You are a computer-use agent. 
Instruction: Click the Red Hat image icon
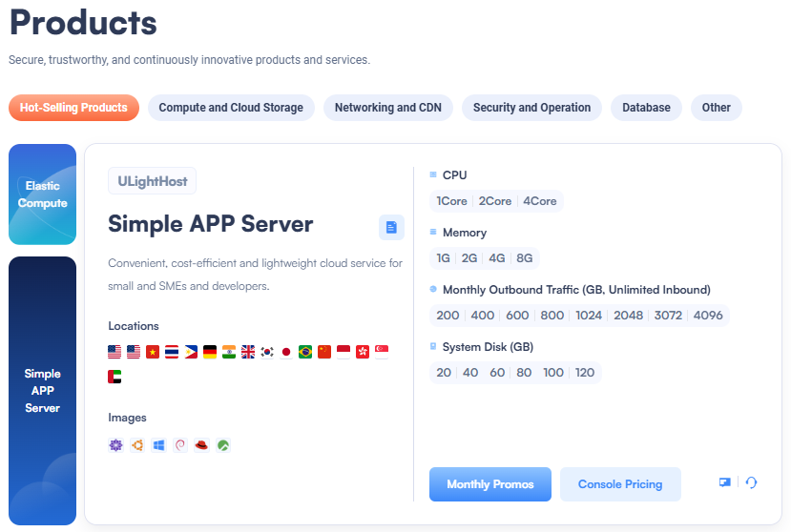201,445
